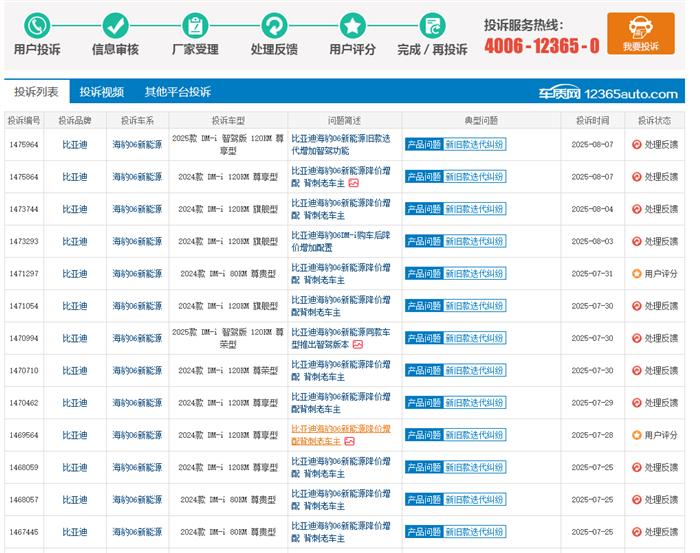Image resolution: width=700 pixels, height=553 pixels.
Task: Open 海豹06新能源 series link in row 1467445
Action: (137, 532)
